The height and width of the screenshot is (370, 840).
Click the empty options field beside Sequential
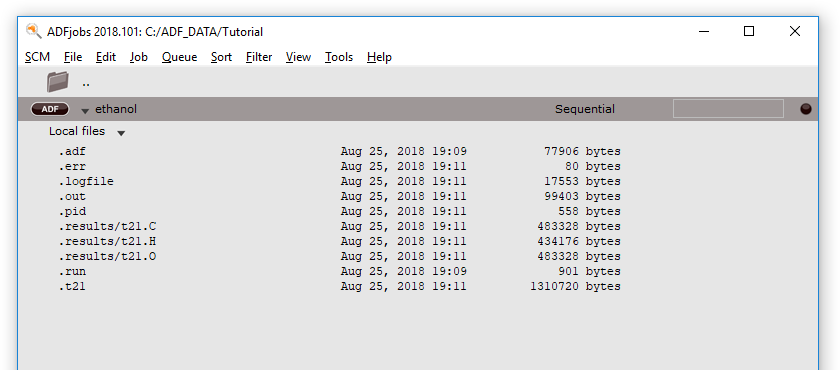pos(728,109)
